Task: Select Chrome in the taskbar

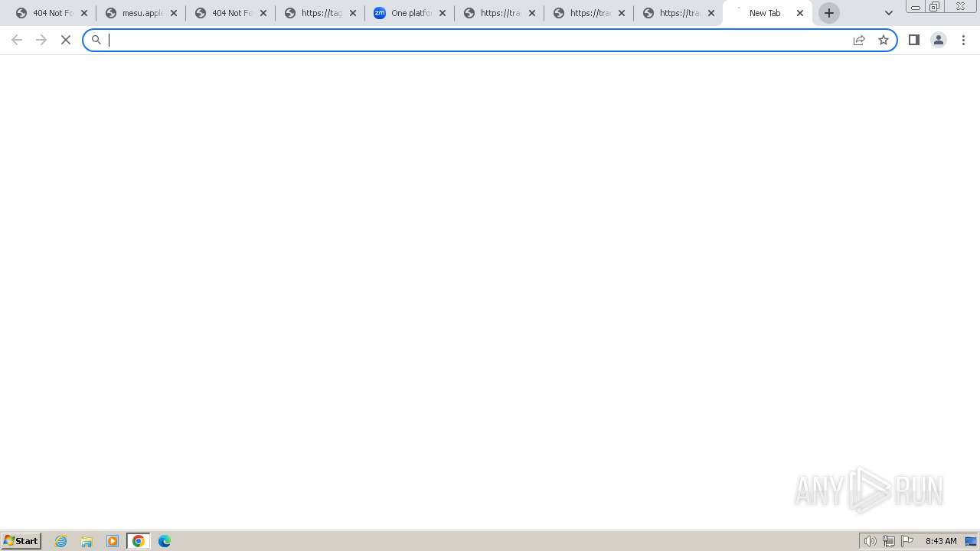Action: coord(139,541)
